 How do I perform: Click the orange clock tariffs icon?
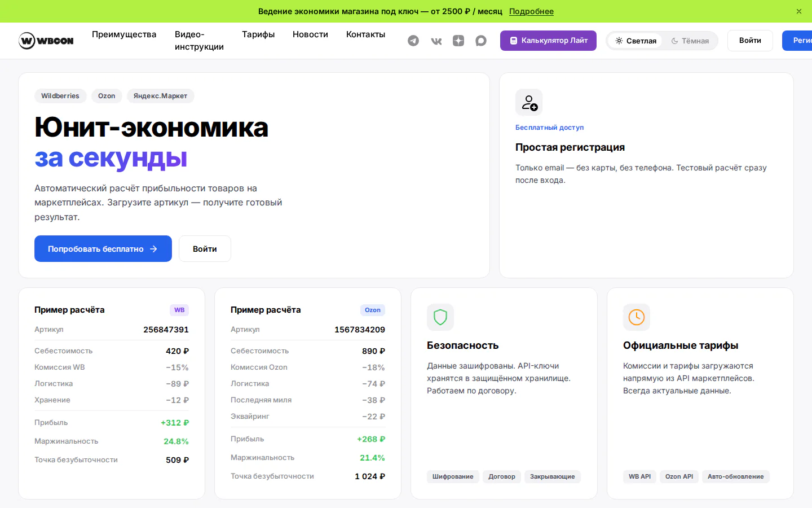click(637, 317)
